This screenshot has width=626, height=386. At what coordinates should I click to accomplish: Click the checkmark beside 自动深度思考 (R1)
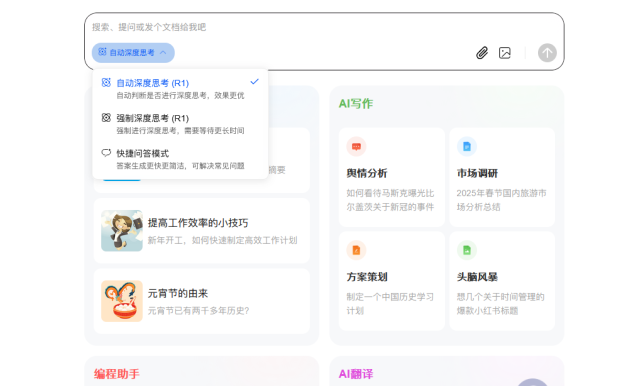[254, 82]
